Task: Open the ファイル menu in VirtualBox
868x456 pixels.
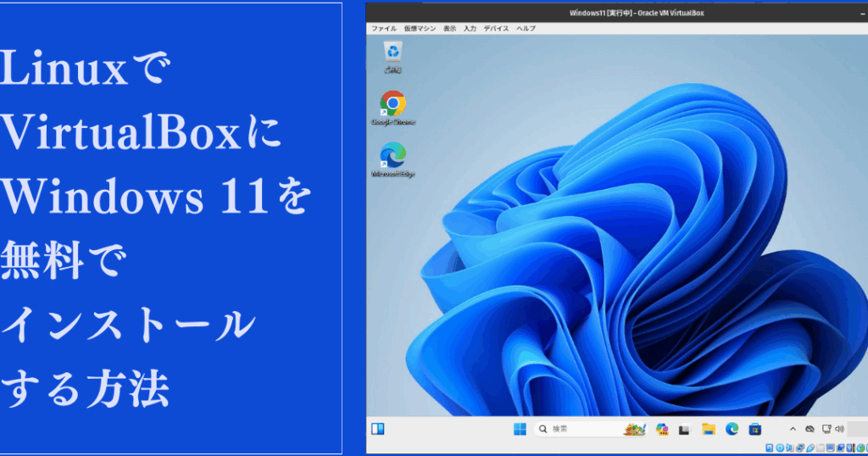Action: [383, 28]
